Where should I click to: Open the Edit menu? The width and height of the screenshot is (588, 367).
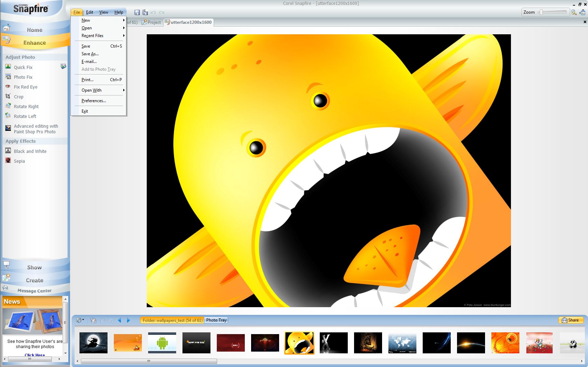[x=90, y=12]
